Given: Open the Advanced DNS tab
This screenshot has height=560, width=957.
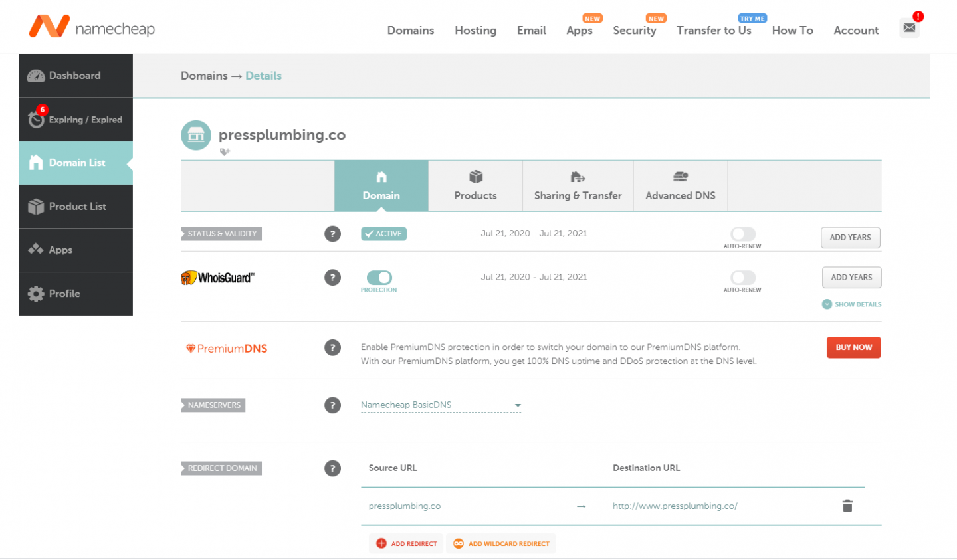Looking at the screenshot, I should tap(681, 186).
